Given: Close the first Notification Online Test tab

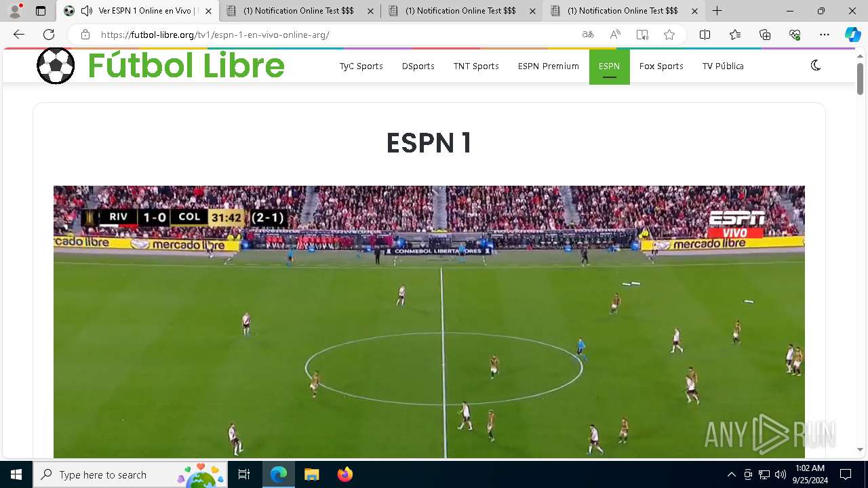Looking at the screenshot, I should click(370, 11).
